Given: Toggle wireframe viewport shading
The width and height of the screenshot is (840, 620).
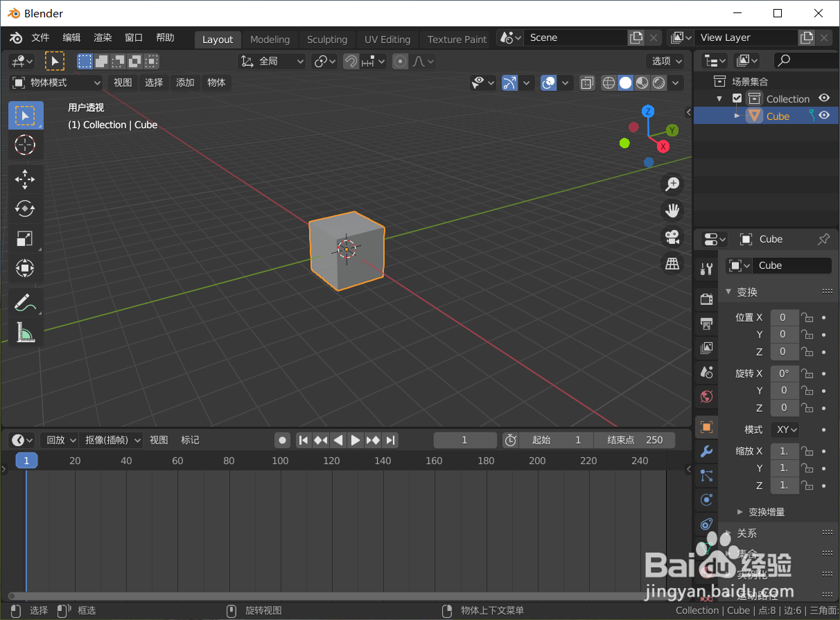Looking at the screenshot, I should pos(609,83).
